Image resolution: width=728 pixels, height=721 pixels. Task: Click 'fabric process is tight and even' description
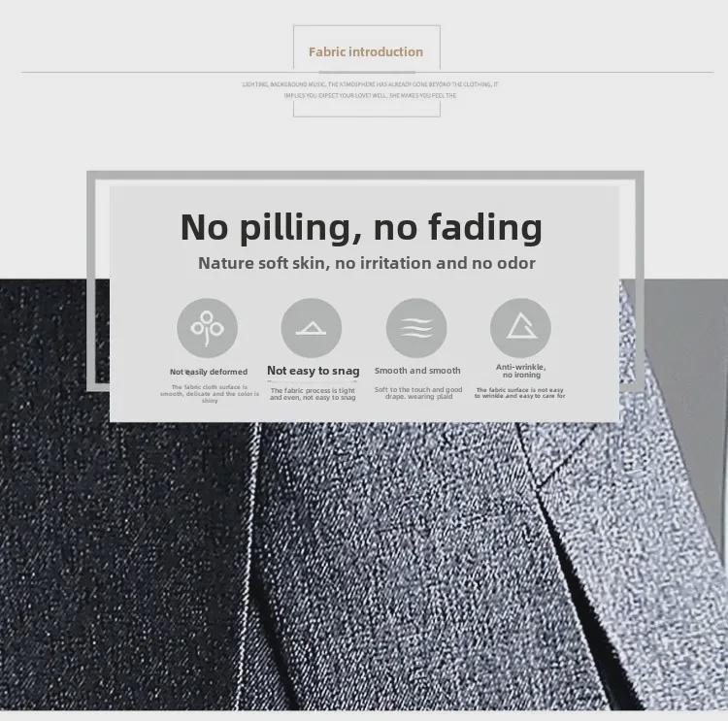pos(313,394)
